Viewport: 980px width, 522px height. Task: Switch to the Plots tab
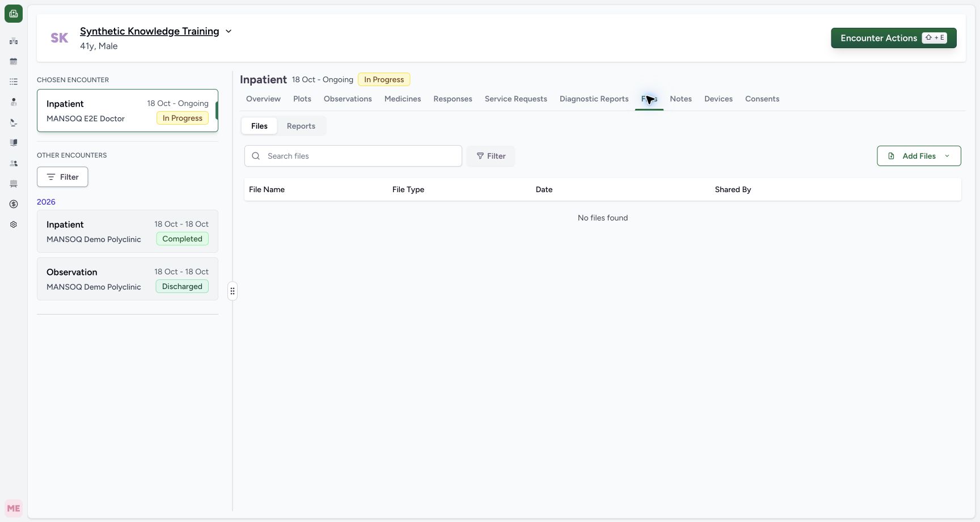302,99
